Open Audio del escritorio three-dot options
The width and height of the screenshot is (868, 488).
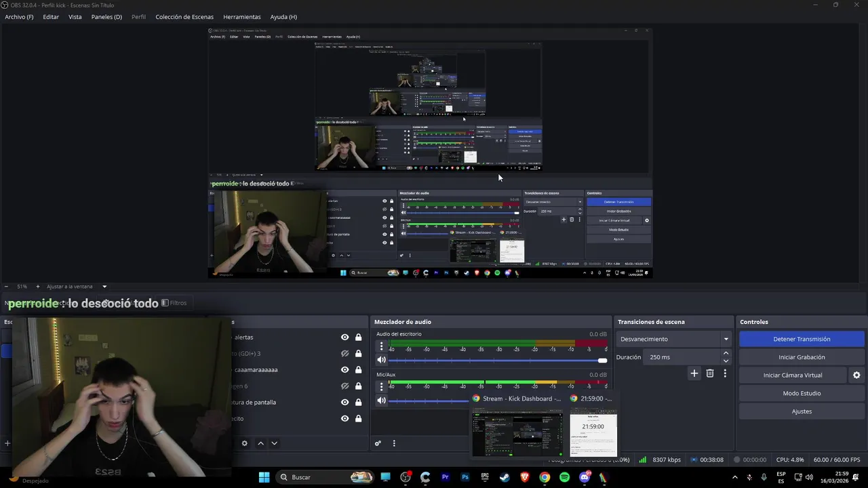(x=382, y=346)
